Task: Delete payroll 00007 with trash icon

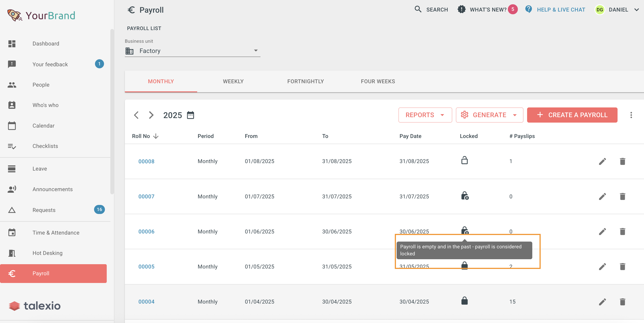Action: [623, 197]
